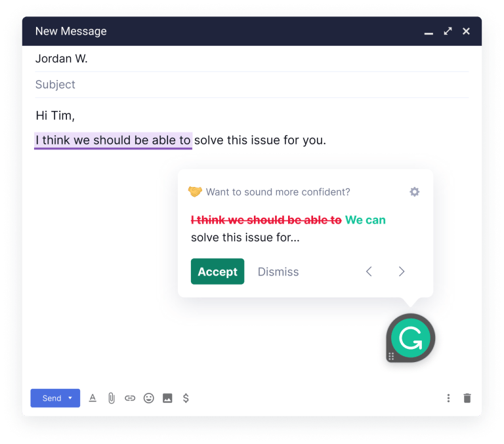Go to the next suggestion arrow
The image size is (504, 444).
pos(401,272)
